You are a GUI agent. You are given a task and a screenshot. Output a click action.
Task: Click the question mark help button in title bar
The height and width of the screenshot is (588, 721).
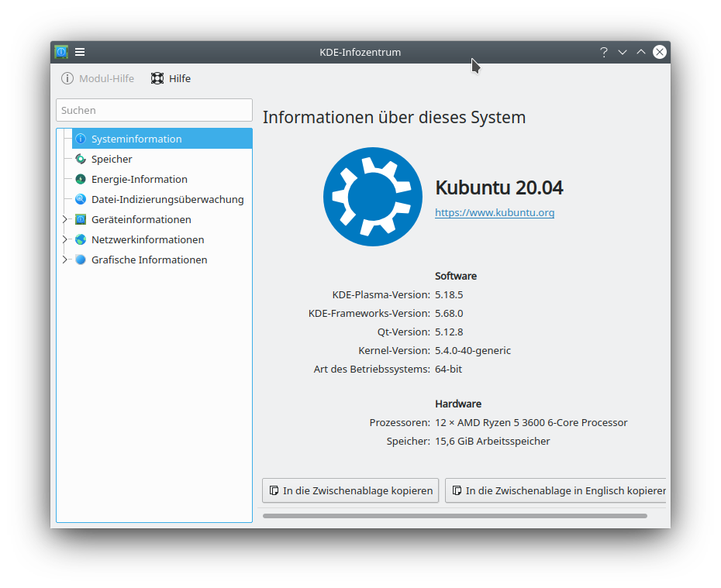tap(604, 52)
